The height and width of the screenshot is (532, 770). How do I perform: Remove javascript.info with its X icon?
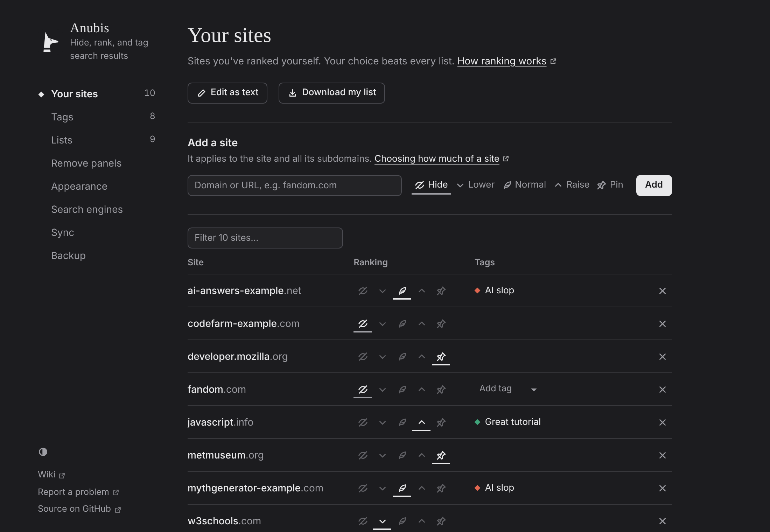pos(662,422)
